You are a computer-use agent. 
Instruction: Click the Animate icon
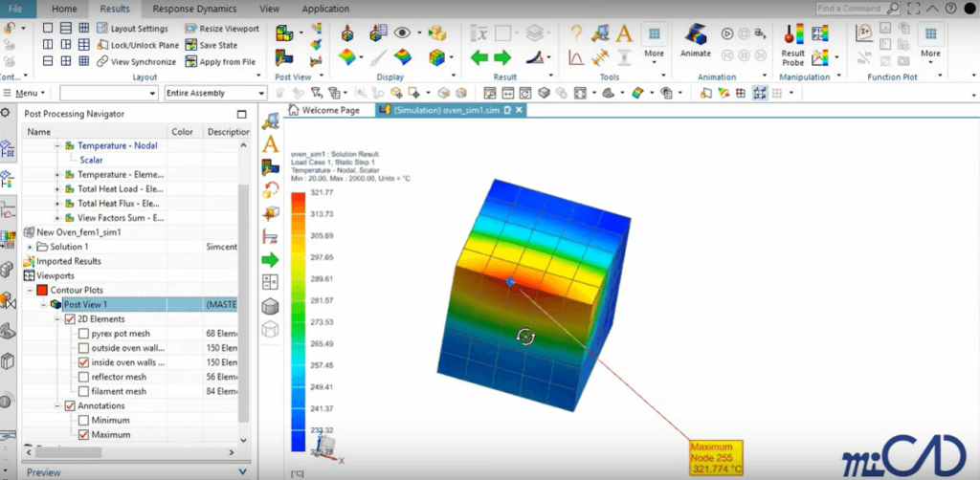[x=696, y=34]
